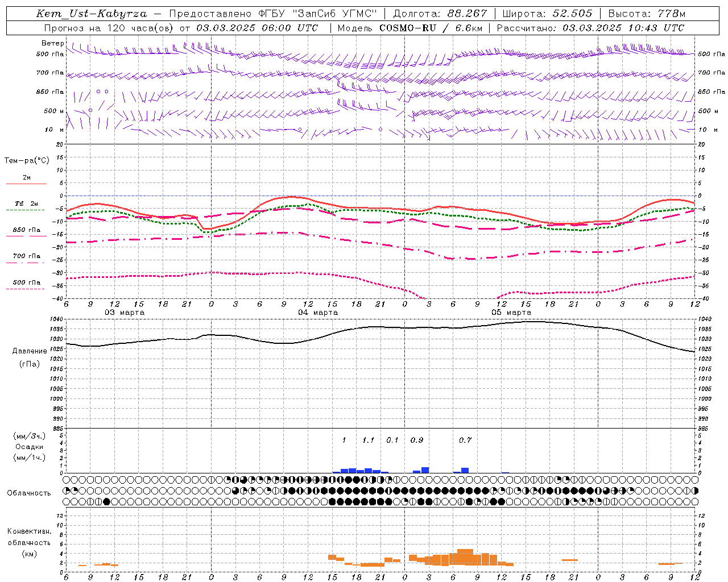Select the precipitation total 0.9

point(417,440)
